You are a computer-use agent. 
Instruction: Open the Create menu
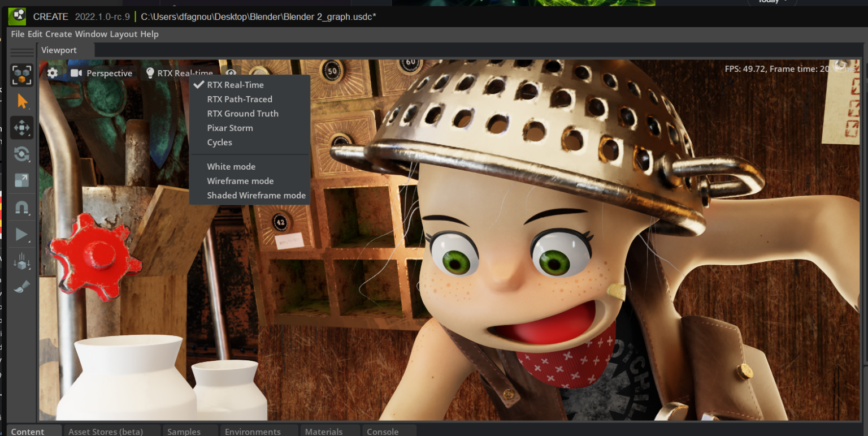(59, 34)
